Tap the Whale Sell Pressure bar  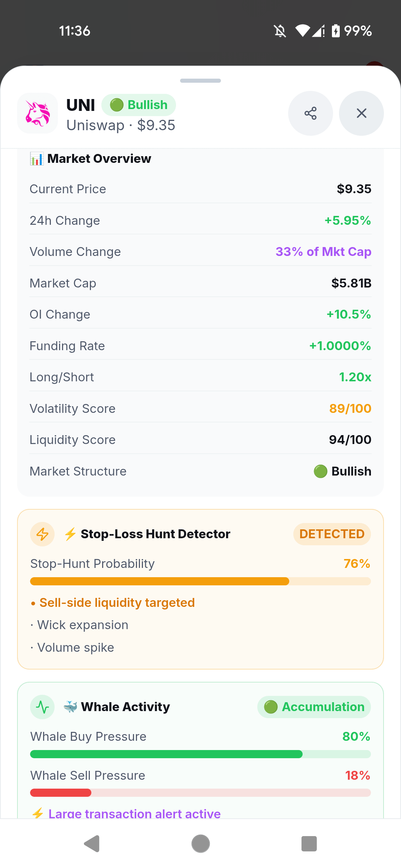pos(200,793)
